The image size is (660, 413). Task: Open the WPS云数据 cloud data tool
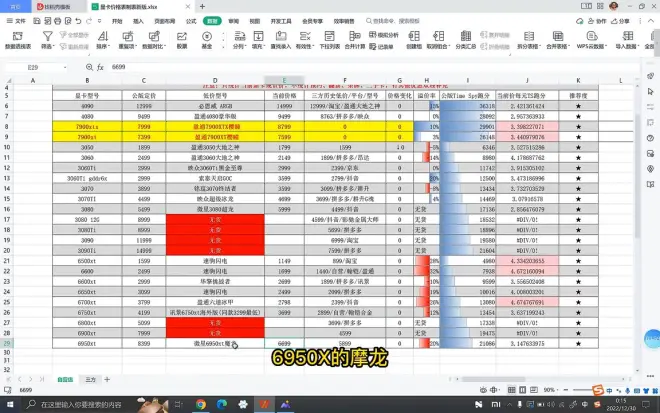(591, 40)
